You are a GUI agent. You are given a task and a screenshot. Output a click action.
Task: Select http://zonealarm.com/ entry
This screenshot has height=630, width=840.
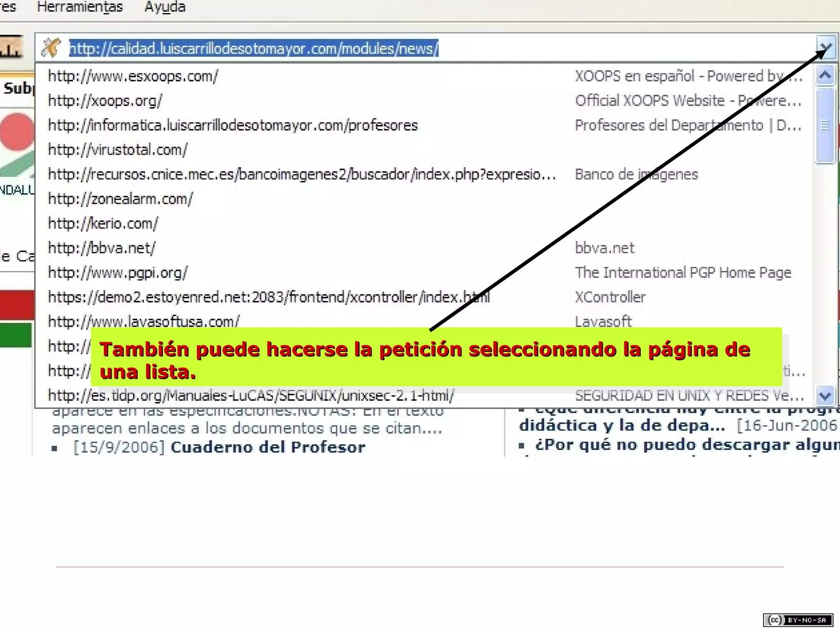(120, 199)
